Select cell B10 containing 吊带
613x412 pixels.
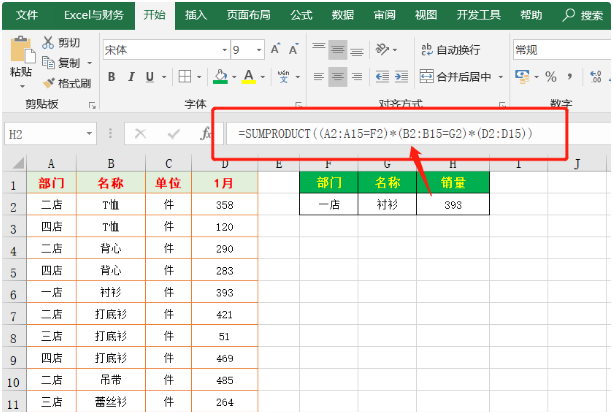click(111, 380)
